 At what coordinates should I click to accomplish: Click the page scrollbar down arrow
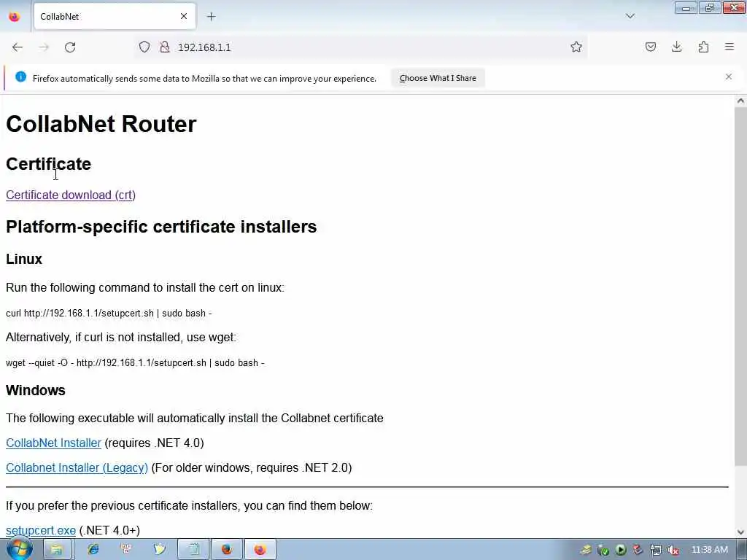click(x=740, y=532)
